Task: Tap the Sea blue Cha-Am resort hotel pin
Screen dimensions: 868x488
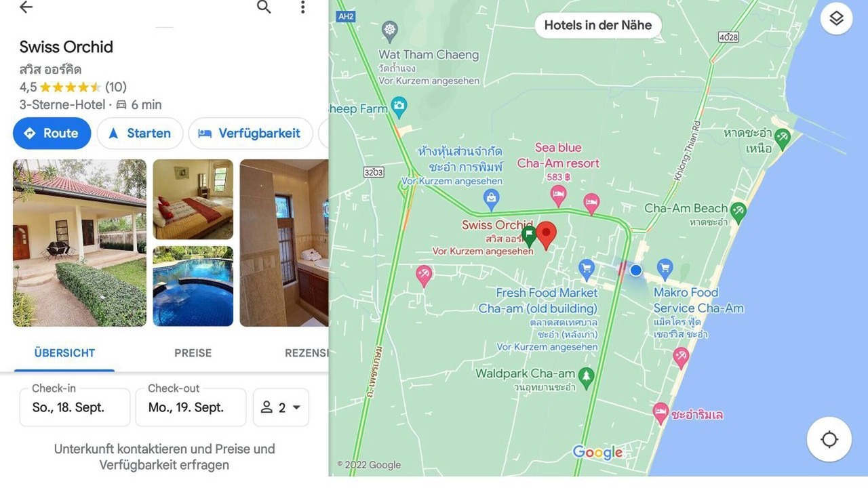Action: 558,197
